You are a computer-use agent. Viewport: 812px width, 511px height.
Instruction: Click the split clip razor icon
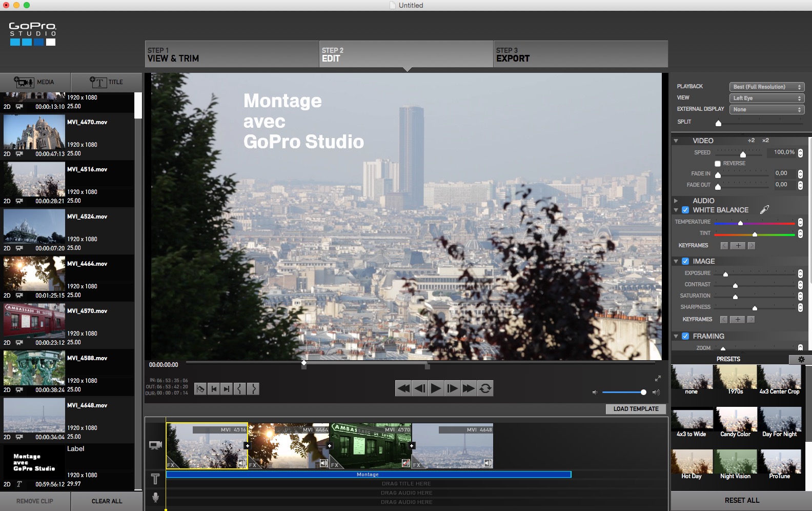tap(200, 389)
